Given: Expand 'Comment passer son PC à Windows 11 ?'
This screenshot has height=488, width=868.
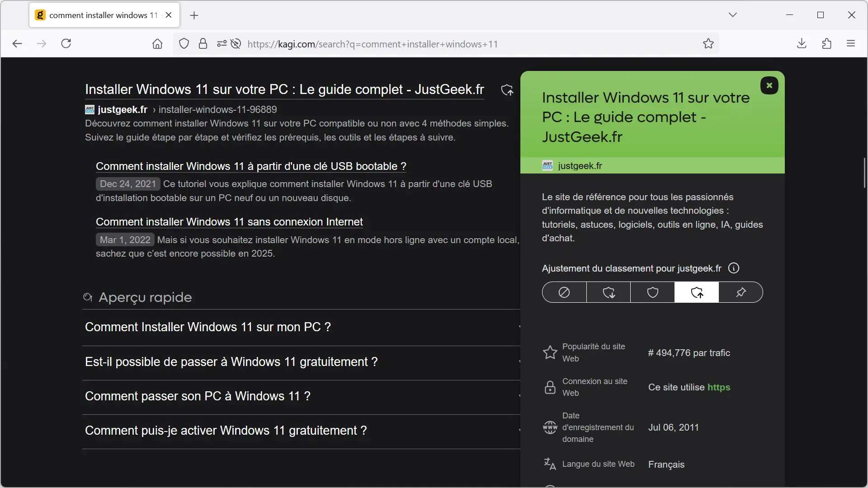Looking at the screenshot, I should 301,396.
